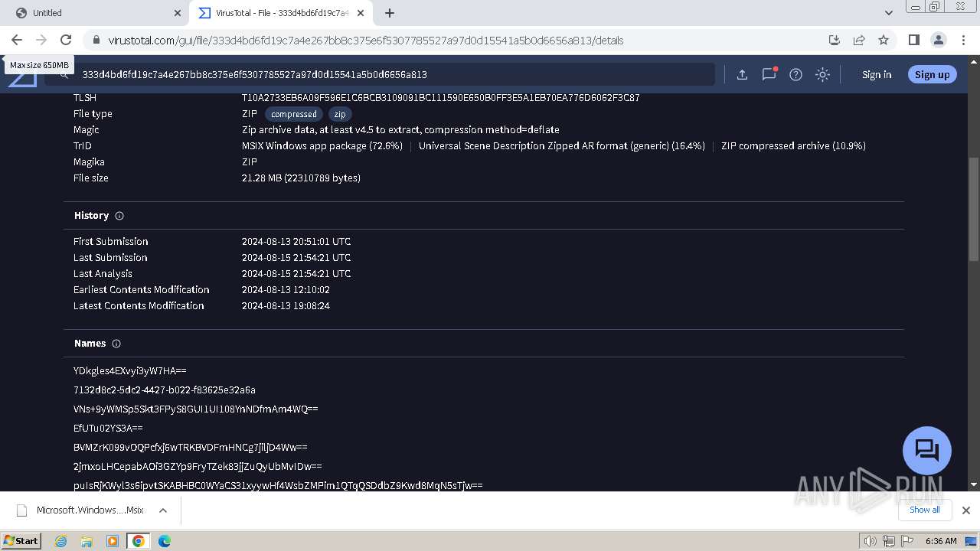Select the VirusTotal File browser tab
This screenshot has height=551, width=980.
coord(282,13)
